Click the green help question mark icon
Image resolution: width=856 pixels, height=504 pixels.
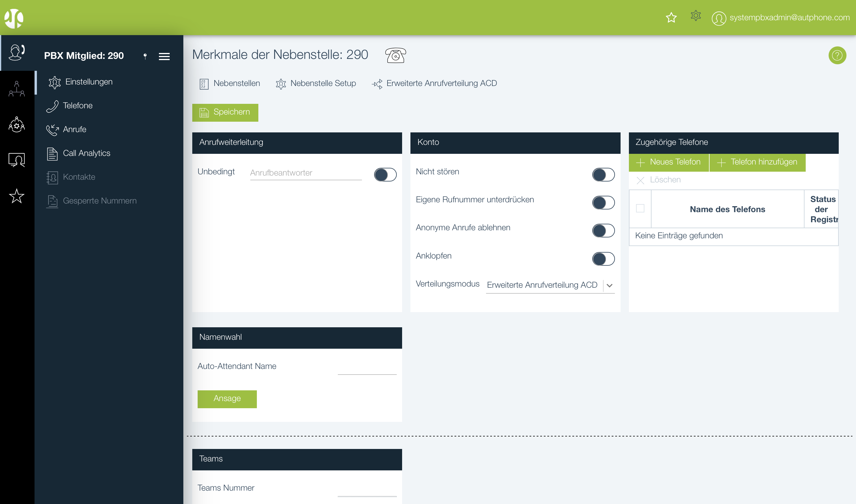click(837, 55)
